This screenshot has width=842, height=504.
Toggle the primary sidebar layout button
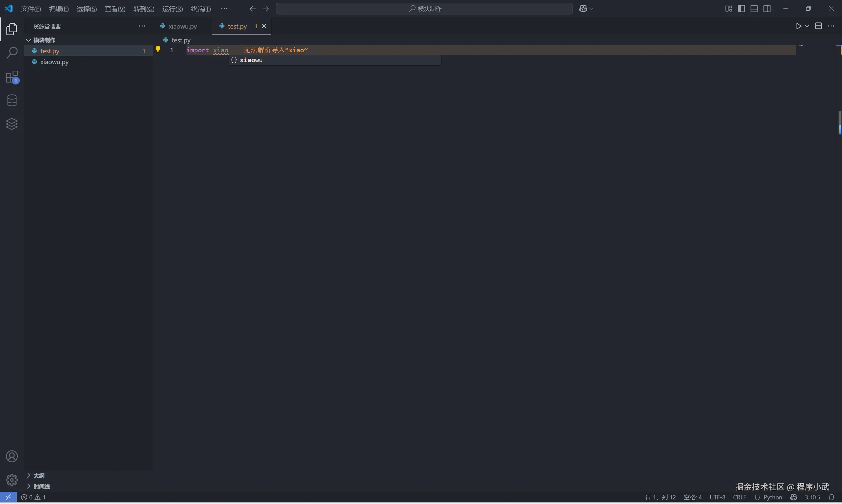pyautogui.click(x=741, y=9)
